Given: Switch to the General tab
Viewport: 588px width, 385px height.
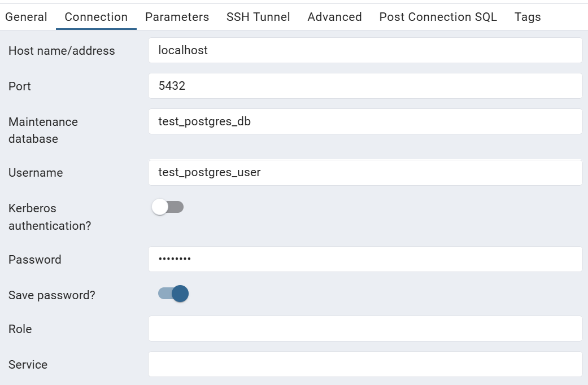Looking at the screenshot, I should [x=26, y=17].
